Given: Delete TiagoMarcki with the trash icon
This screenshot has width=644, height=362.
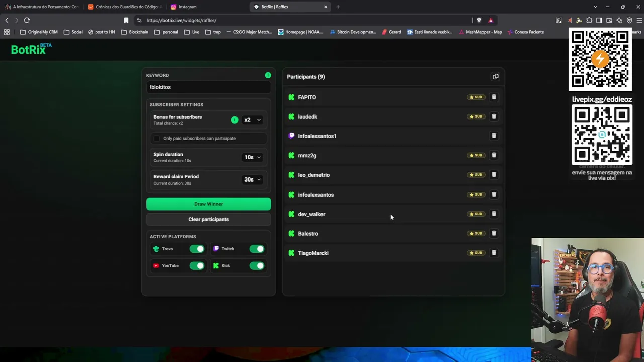Looking at the screenshot, I should [494, 253].
